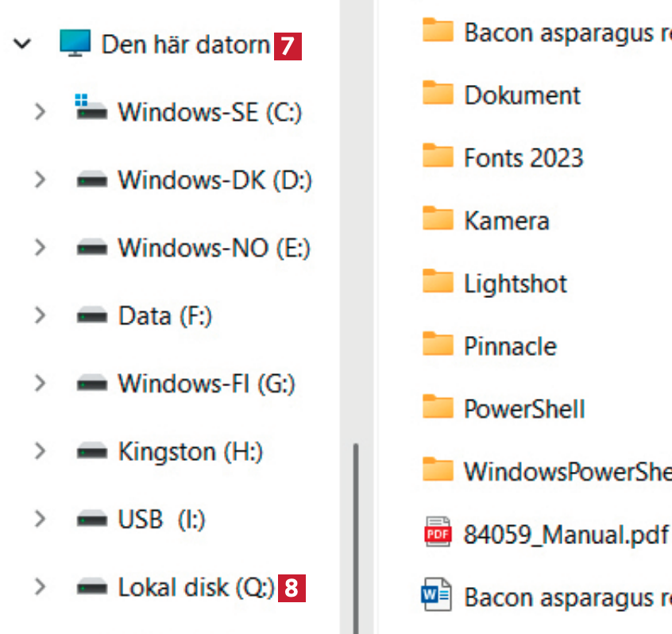The height and width of the screenshot is (634, 672).
Task: Select the Kamera folder
Action: click(506, 220)
